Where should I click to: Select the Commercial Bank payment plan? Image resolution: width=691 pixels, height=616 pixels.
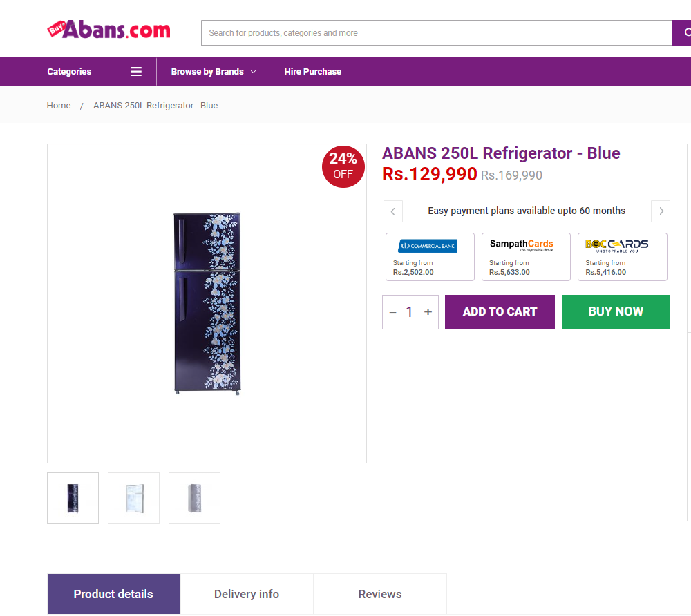(430, 257)
